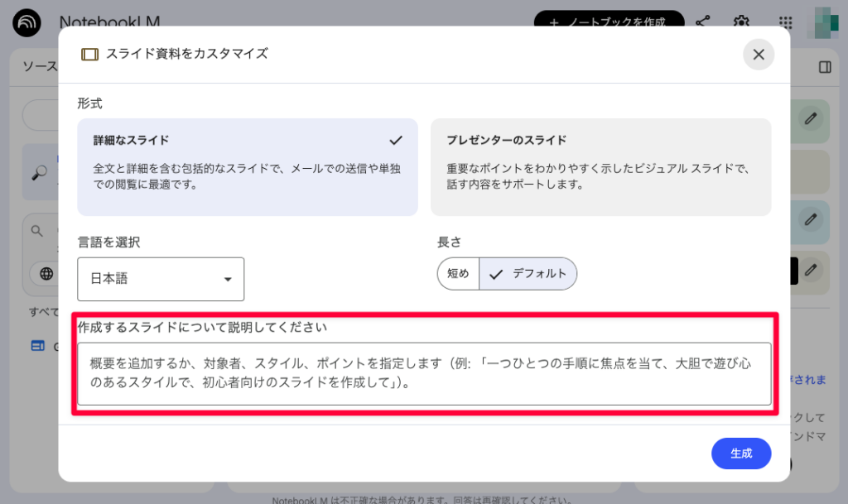Click the blue 生成 button
Screen dimensions: 848x504
(x=740, y=454)
